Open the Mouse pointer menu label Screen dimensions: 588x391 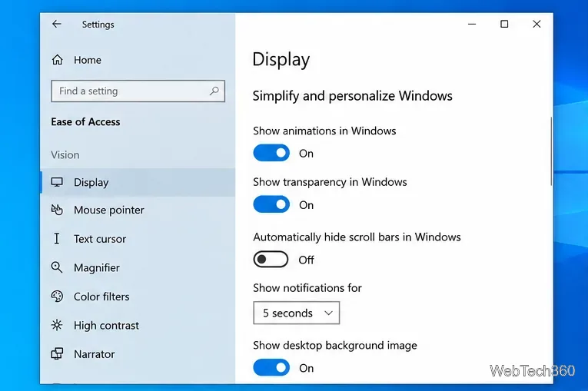click(108, 210)
